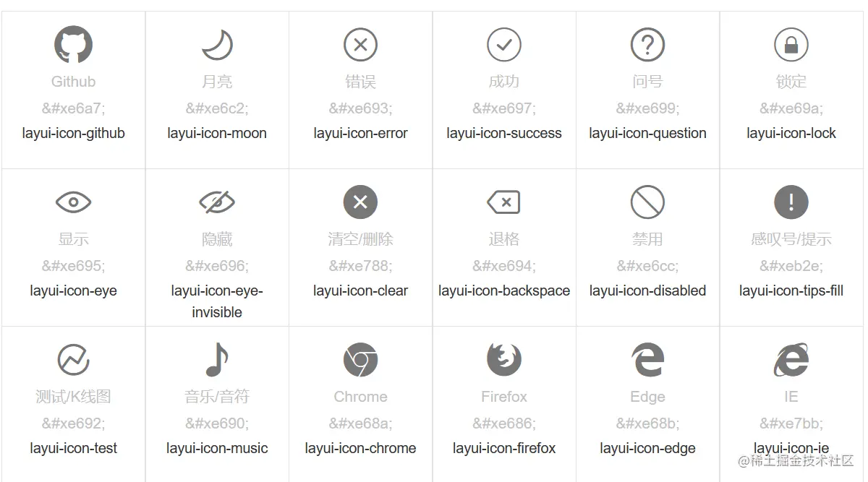Click the layui-icon-clear class name
The width and height of the screenshot is (868, 482).
pos(360,291)
